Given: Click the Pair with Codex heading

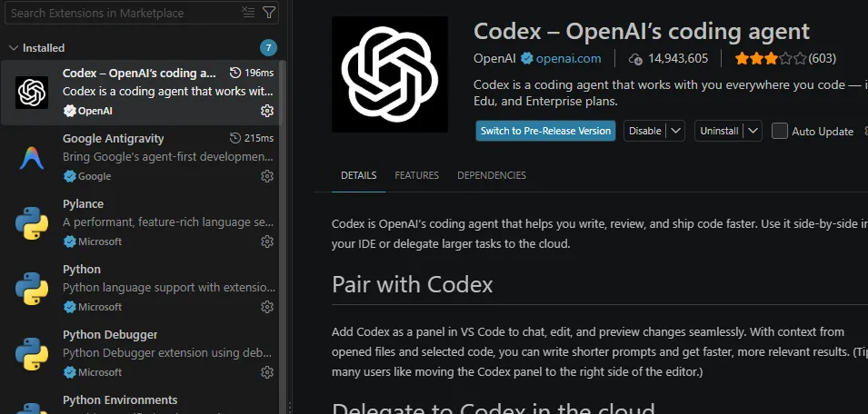Looking at the screenshot, I should [413, 285].
